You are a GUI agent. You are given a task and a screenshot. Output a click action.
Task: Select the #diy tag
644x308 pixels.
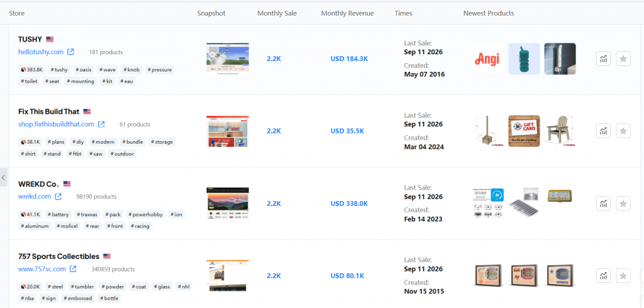click(78, 142)
